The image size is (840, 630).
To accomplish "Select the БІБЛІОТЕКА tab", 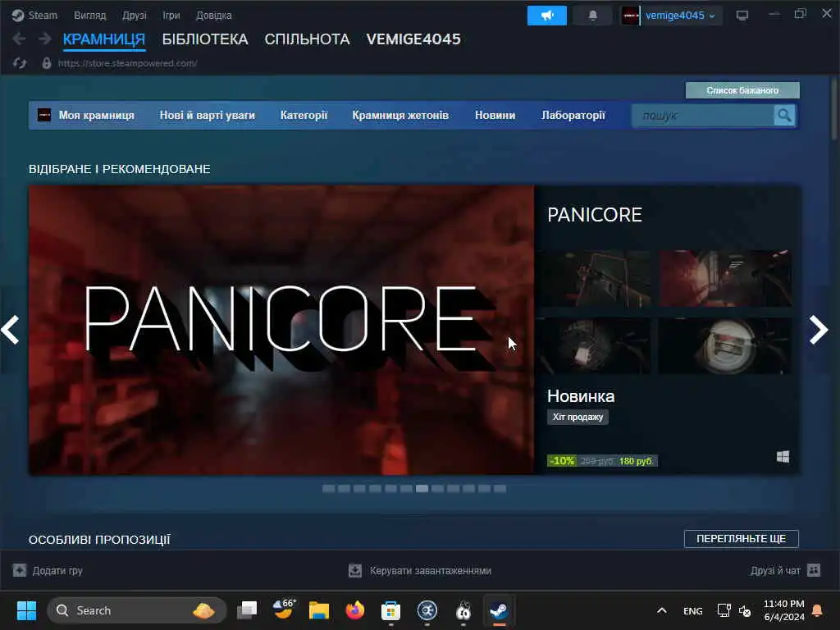I will (x=205, y=39).
